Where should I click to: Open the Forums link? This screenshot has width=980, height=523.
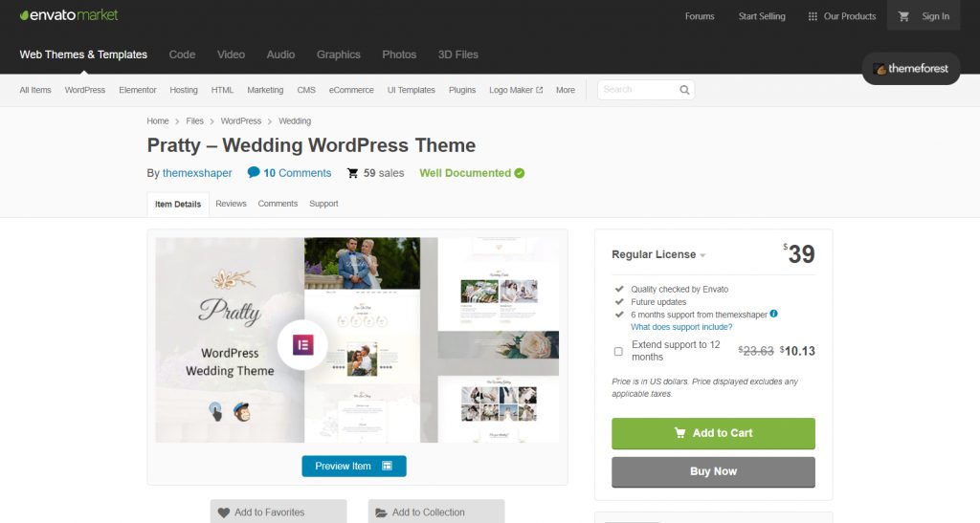(700, 16)
